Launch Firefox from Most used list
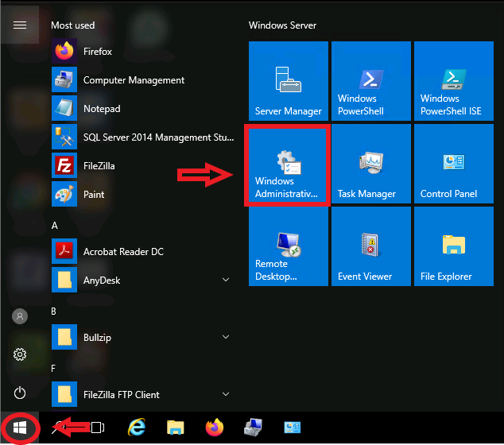This screenshot has width=504, height=445. [x=143, y=52]
